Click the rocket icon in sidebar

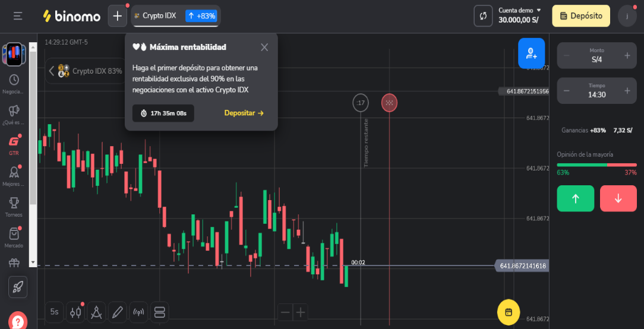click(18, 287)
